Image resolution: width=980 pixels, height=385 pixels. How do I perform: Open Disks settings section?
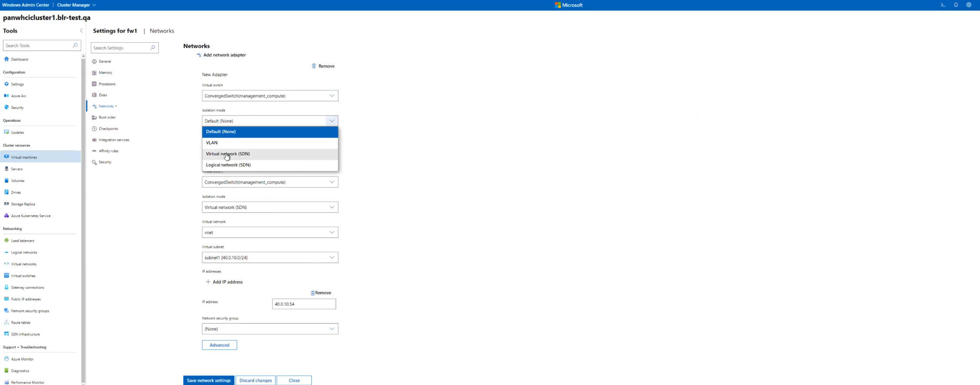click(103, 95)
